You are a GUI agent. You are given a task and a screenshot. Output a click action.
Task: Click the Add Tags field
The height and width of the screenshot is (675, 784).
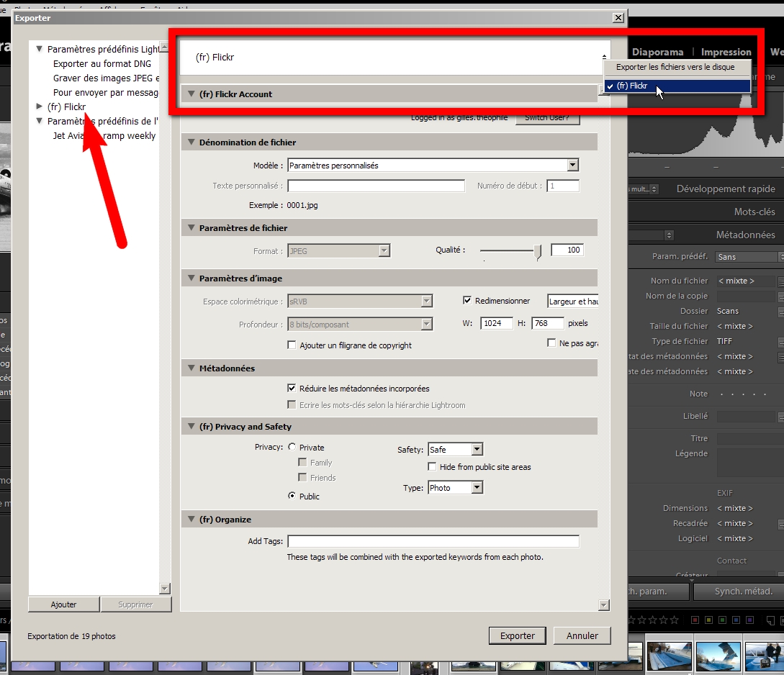pos(433,541)
